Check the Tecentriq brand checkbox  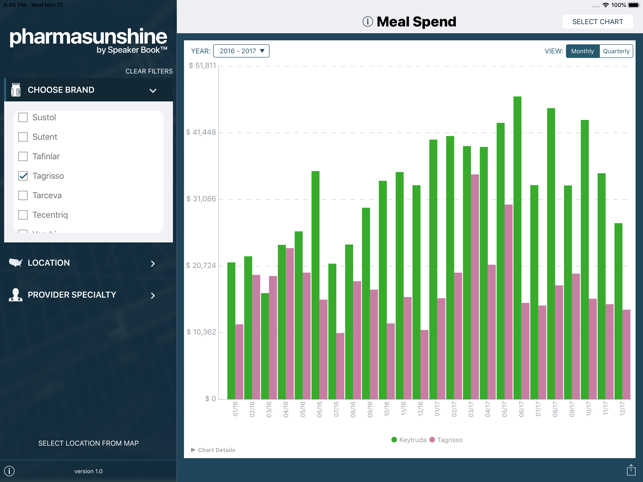pos(23,215)
